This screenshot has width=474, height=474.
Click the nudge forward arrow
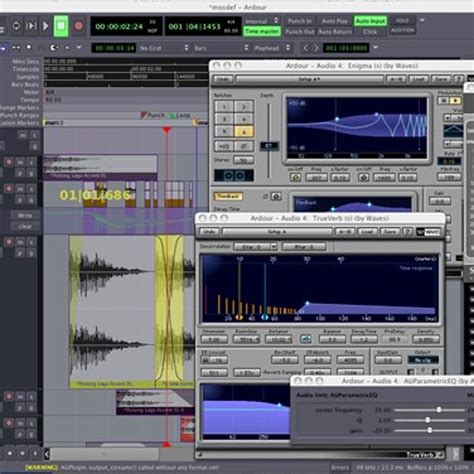(x=316, y=48)
